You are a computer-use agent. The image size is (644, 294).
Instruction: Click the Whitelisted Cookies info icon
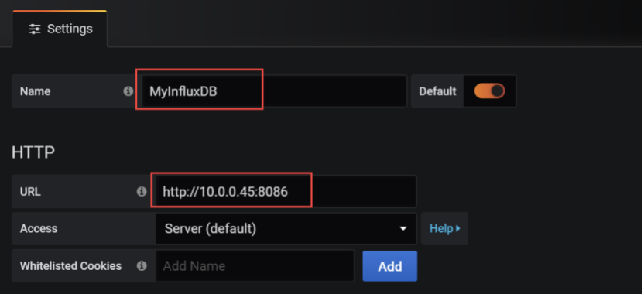point(142,265)
